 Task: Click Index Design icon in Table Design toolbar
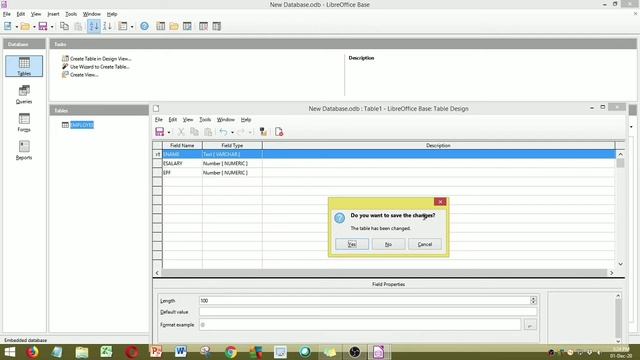click(x=263, y=131)
